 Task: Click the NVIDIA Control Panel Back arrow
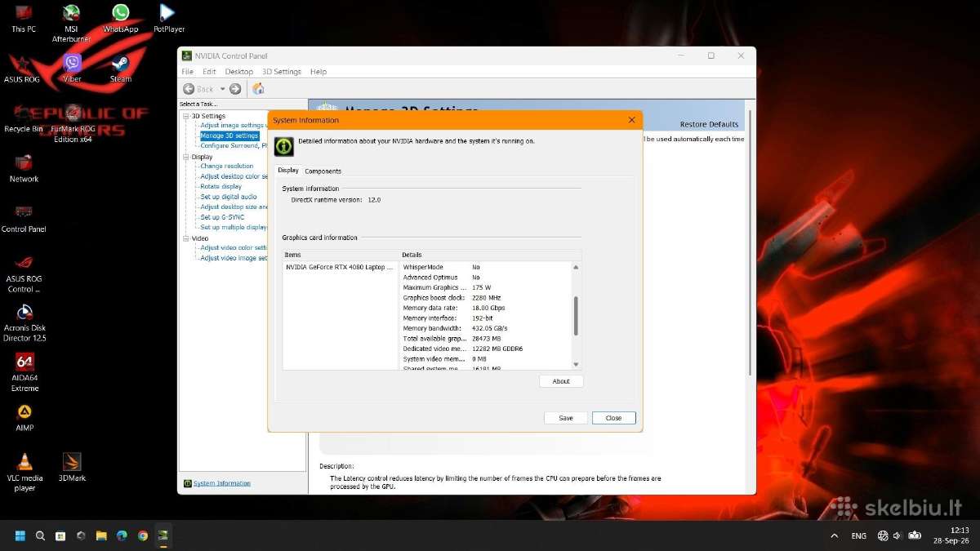189,89
